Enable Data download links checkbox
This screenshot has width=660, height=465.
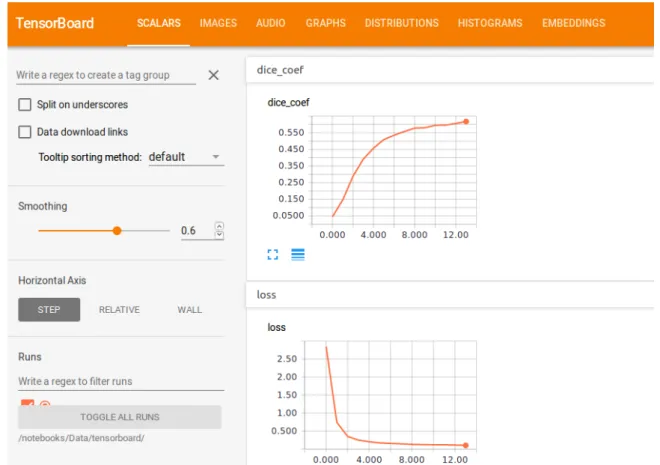coord(25,132)
